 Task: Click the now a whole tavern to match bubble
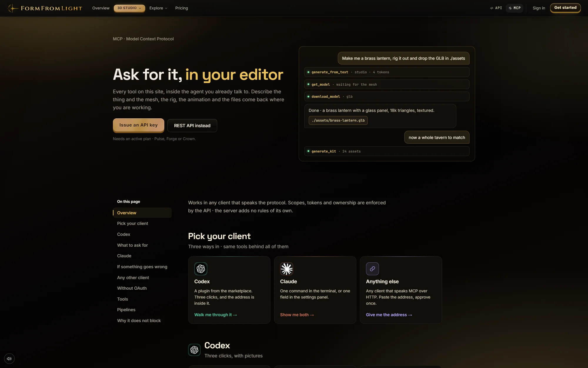click(437, 137)
